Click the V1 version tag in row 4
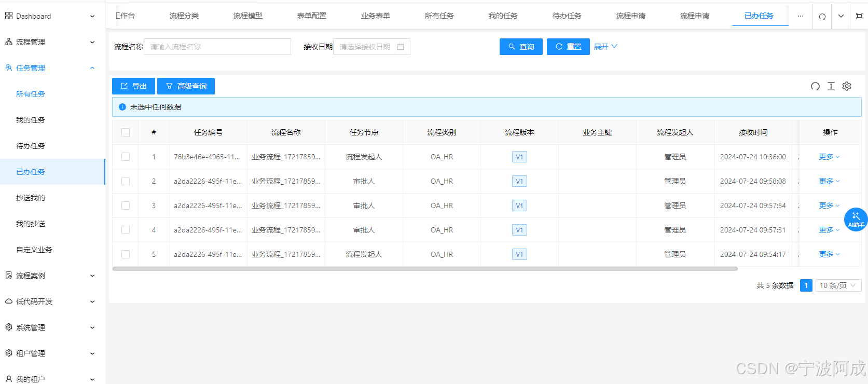 [x=519, y=230]
